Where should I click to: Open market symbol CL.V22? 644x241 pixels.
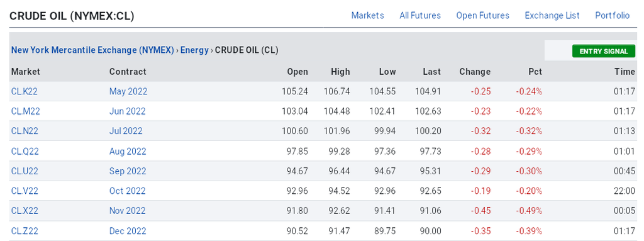pos(25,191)
